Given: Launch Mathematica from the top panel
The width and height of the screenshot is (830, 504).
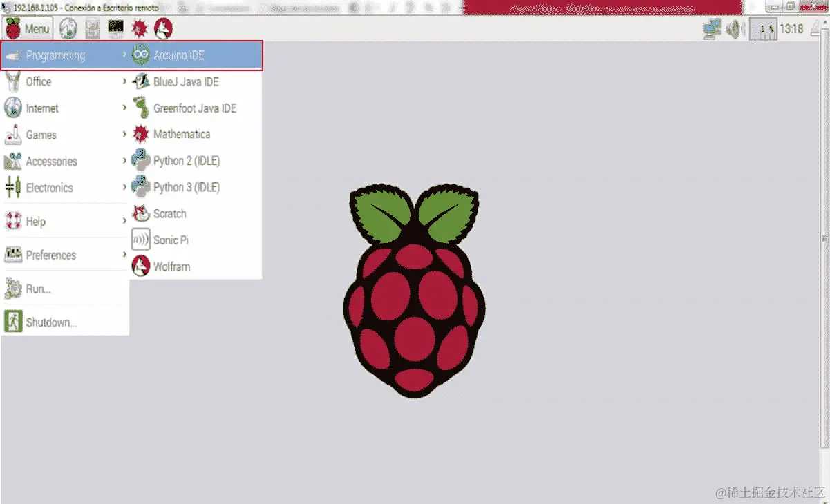Looking at the screenshot, I should 140,29.
